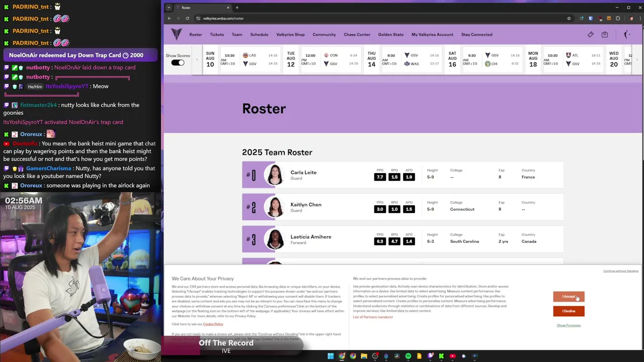
Task: Open the tab search dropdown in Chrome
Action: pyautogui.click(x=169, y=8)
